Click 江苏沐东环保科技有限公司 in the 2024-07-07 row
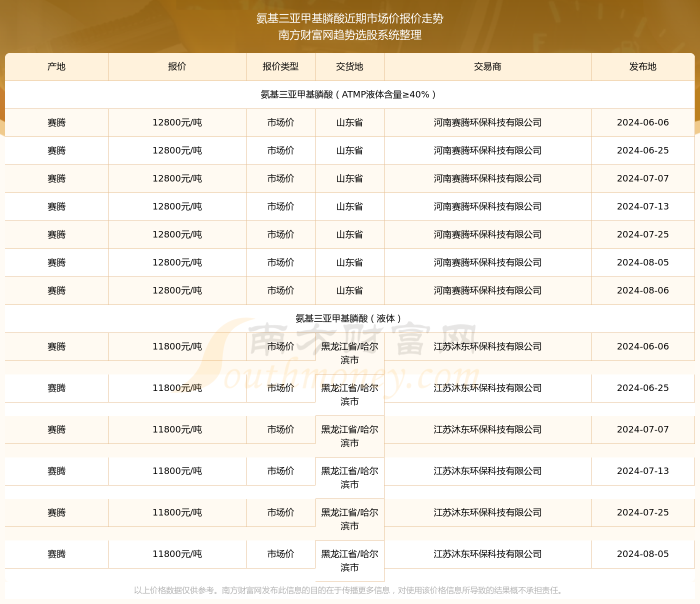The image size is (700, 604). coord(487,429)
